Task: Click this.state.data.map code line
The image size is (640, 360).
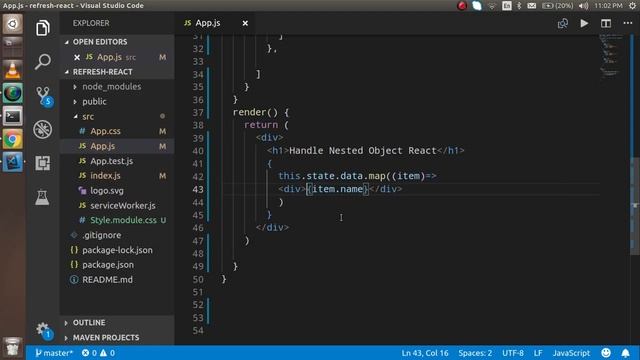Action: pos(357,176)
